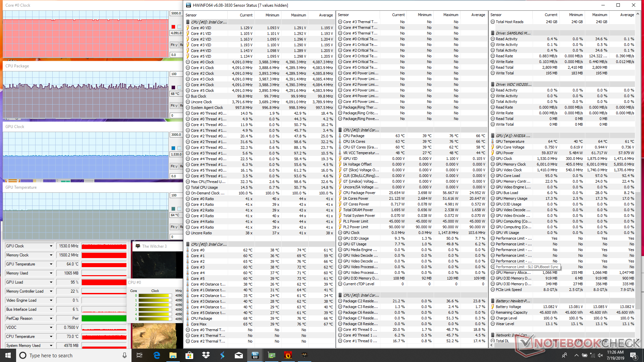Image resolution: width=644 pixels, height=362 pixels.
Task: Click Fit y on GPU Temperature graph
Action: (174, 227)
